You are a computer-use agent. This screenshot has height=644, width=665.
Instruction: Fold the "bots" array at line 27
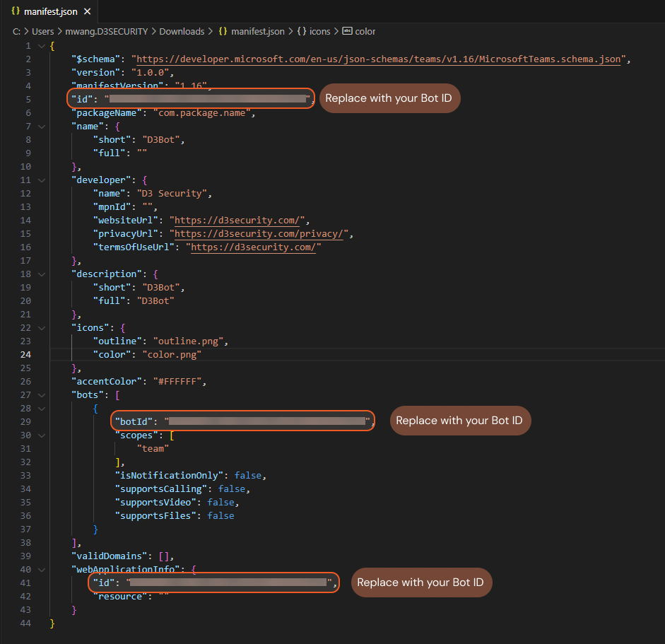tap(42, 395)
